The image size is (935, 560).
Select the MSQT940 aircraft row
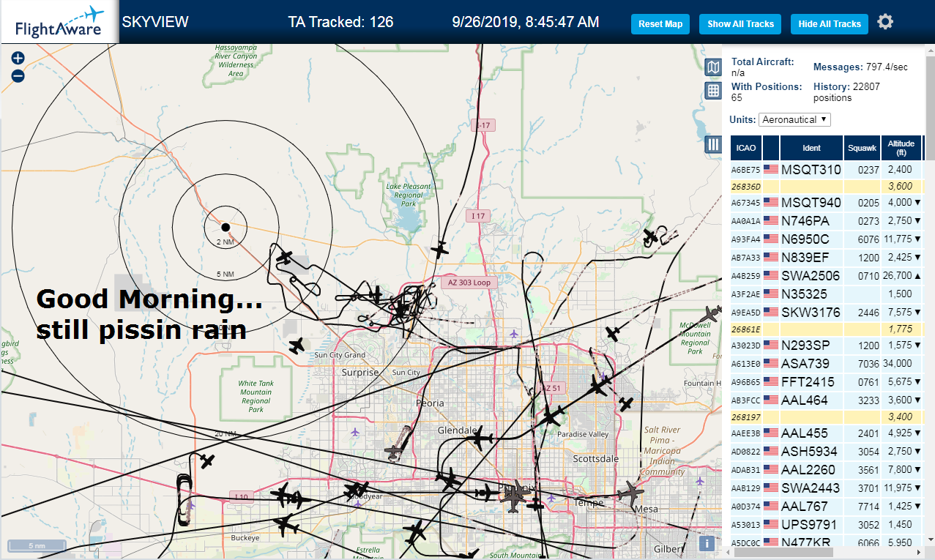point(826,202)
